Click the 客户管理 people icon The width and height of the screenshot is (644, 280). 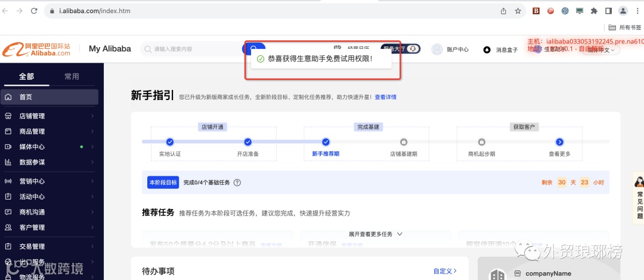tap(8, 228)
